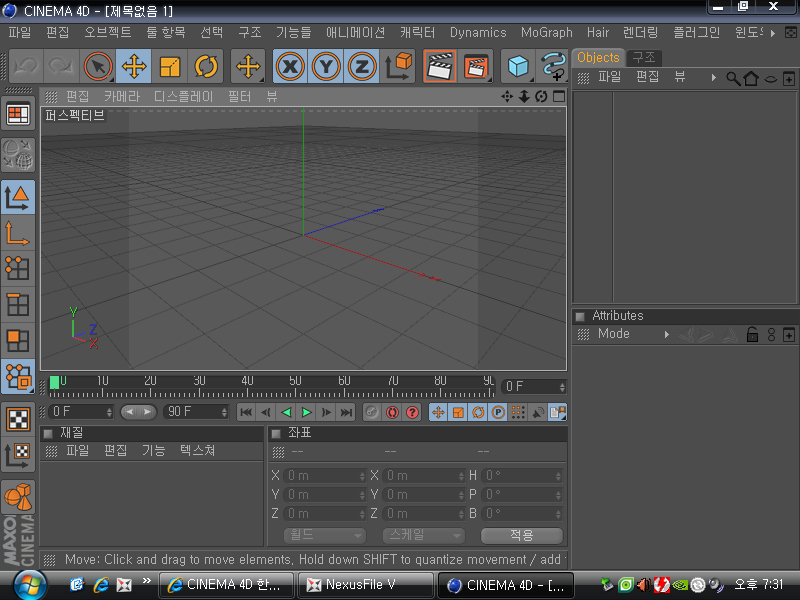This screenshot has height=600, width=800.
Task: Expand Attributes Mode menu arrow
Action: [x=666, y=335]
